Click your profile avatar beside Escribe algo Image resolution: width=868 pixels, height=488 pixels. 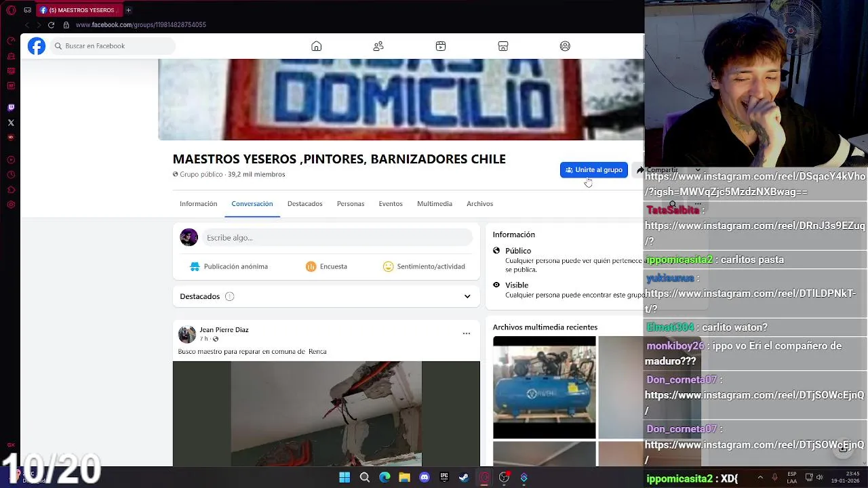pyautogui.click(x=189, y=237)
